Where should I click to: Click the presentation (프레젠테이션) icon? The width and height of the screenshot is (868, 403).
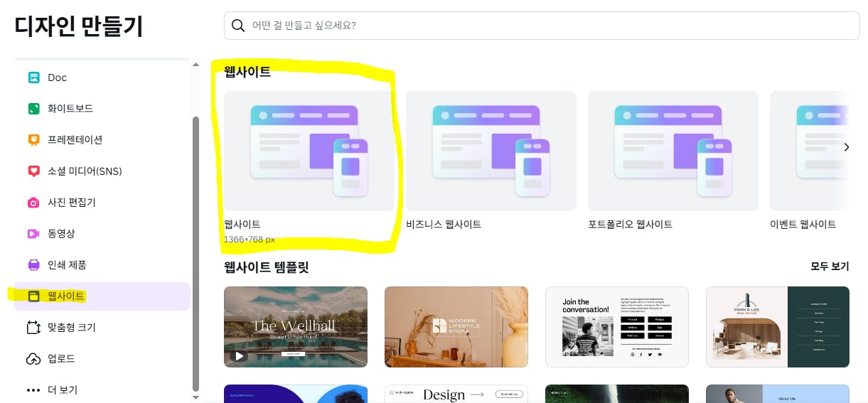(33, 140)
